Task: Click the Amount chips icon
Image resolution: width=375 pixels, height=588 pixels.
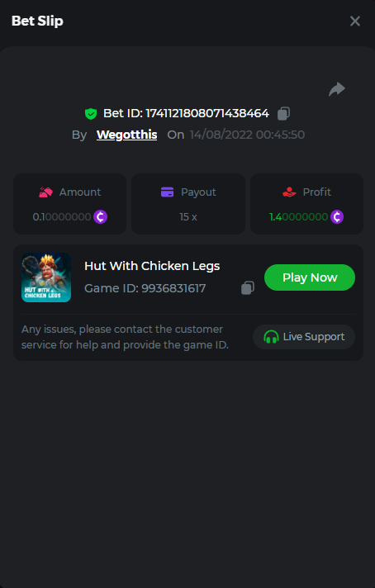Action: 45,192
